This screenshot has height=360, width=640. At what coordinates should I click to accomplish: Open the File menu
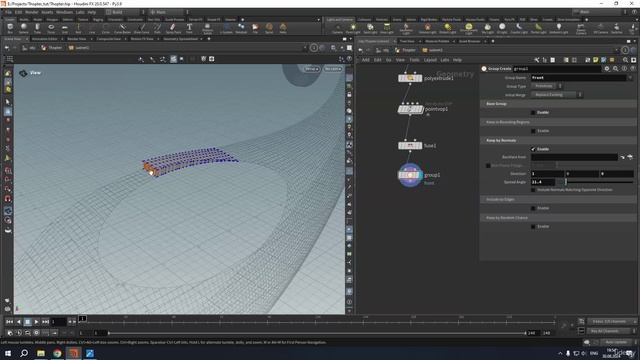tap(9, 12)
